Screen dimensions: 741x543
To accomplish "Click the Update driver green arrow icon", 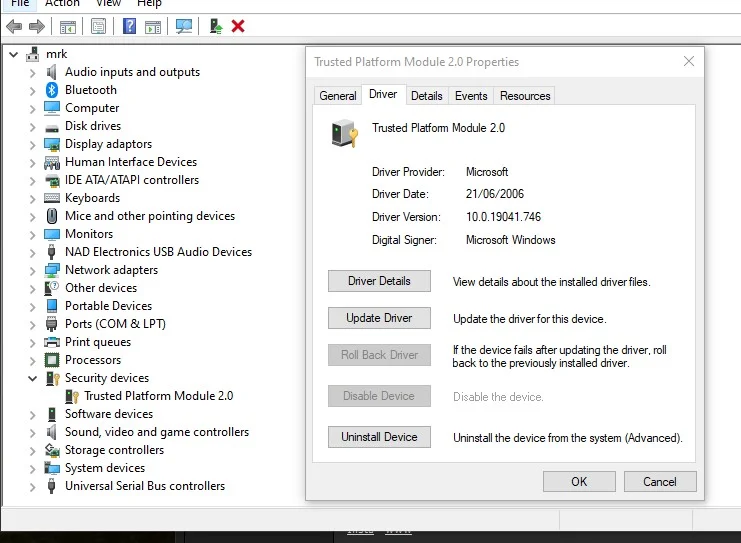I will click(x=215, y=26).
